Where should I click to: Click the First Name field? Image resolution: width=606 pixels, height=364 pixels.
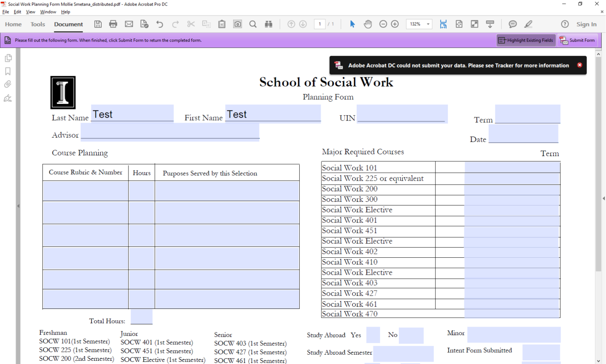pos(273,114)
